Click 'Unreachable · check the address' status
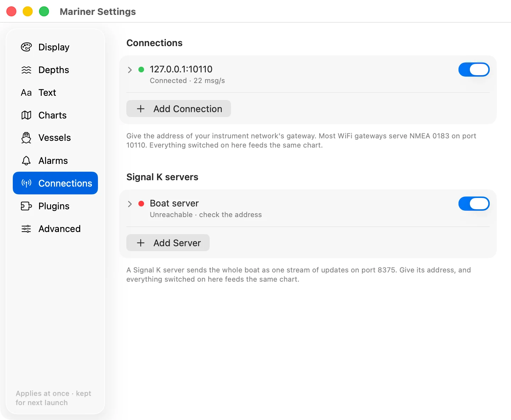Screen dimensions: 511x420 [206, 215]
